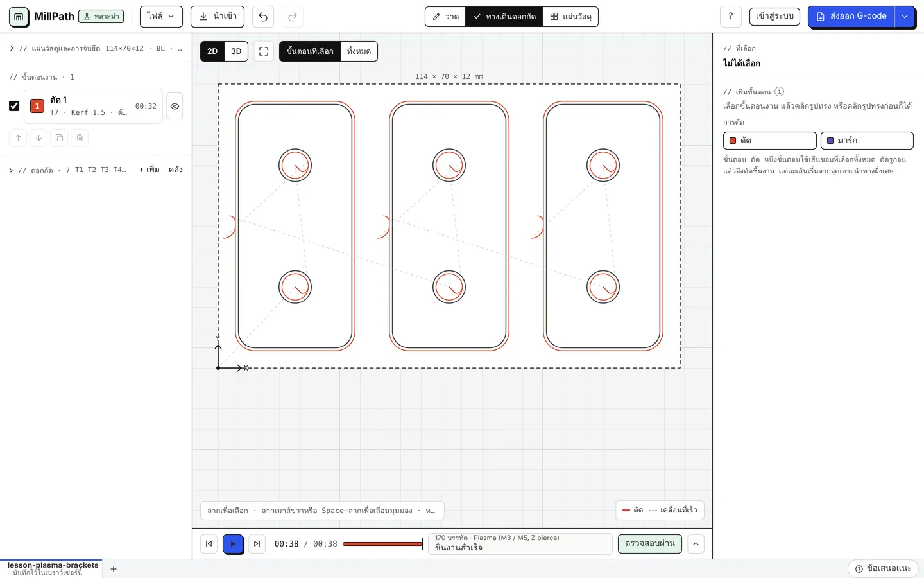This screenshot has width=924, height=578.
Task: Click the fit-to-view frame icon
Action: point(264,51)
